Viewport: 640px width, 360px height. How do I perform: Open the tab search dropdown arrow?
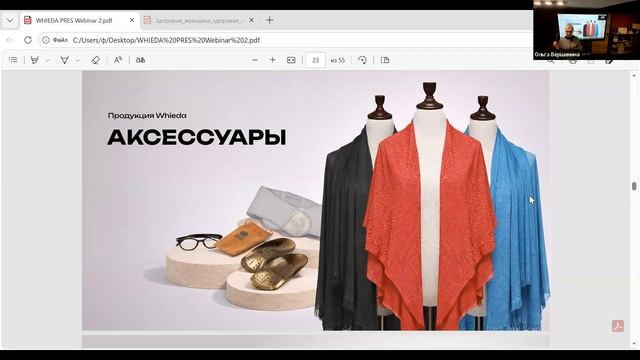tap(10, 20)
